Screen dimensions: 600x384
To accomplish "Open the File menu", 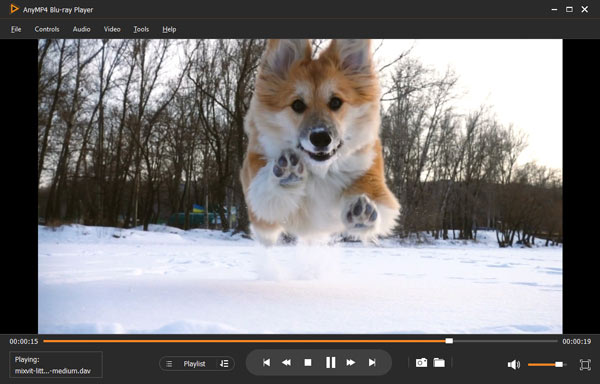I will (16, 29).
